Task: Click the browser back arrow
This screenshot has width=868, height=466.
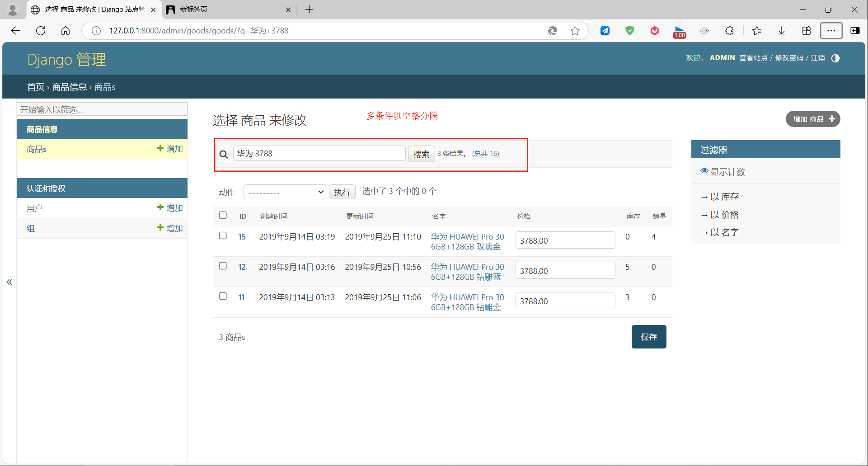Action: [16, 31]
